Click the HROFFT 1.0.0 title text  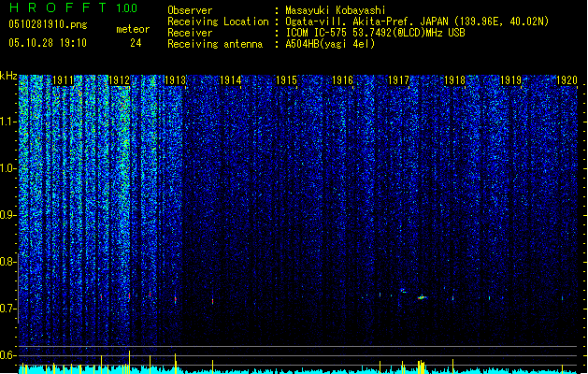(73, 7)
